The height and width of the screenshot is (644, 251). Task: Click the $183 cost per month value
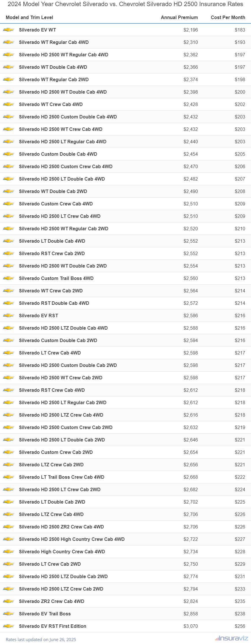tap(240, 30)
